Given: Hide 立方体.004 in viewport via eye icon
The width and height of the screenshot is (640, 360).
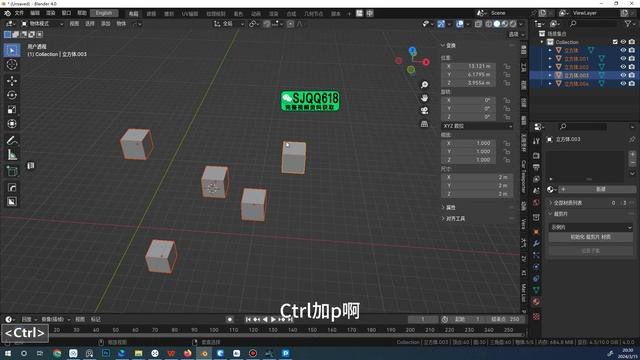Looking at the screenshot, I should (623, 83).
